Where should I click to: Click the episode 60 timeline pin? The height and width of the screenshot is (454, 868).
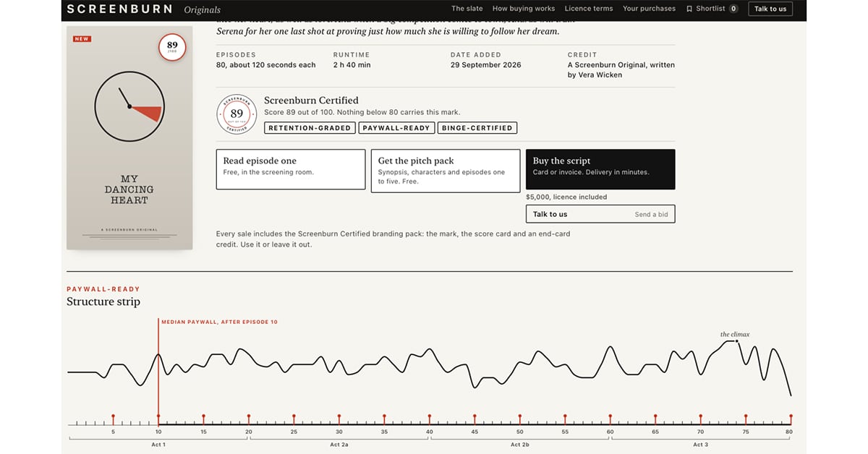610,420
